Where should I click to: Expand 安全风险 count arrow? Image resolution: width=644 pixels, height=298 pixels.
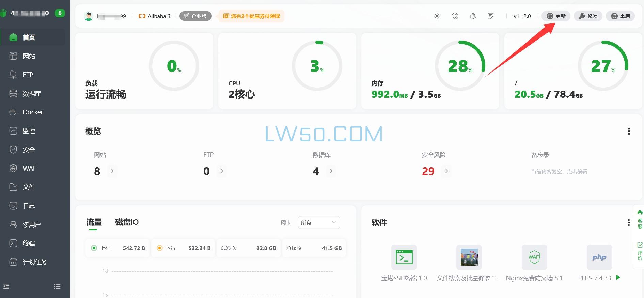coord(446,171)
